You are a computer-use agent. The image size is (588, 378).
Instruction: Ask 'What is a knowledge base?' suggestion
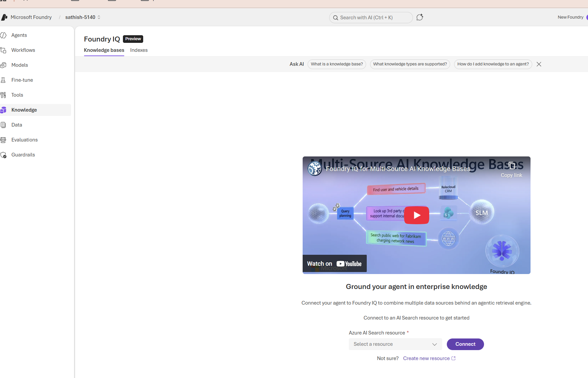(x=337, y=64)
